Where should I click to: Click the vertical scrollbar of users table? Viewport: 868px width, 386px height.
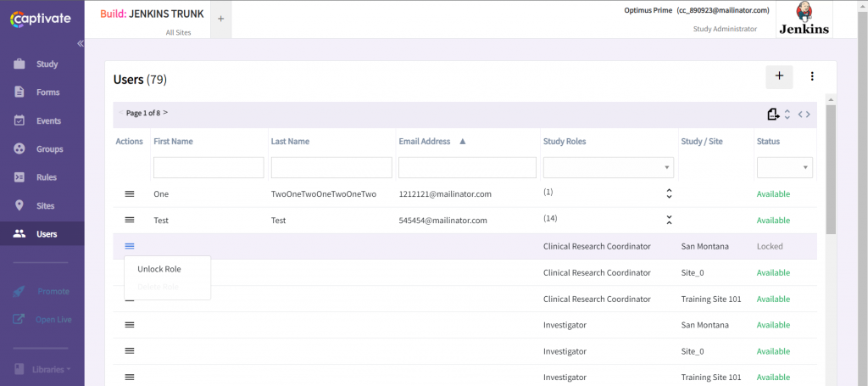point(831,170)
